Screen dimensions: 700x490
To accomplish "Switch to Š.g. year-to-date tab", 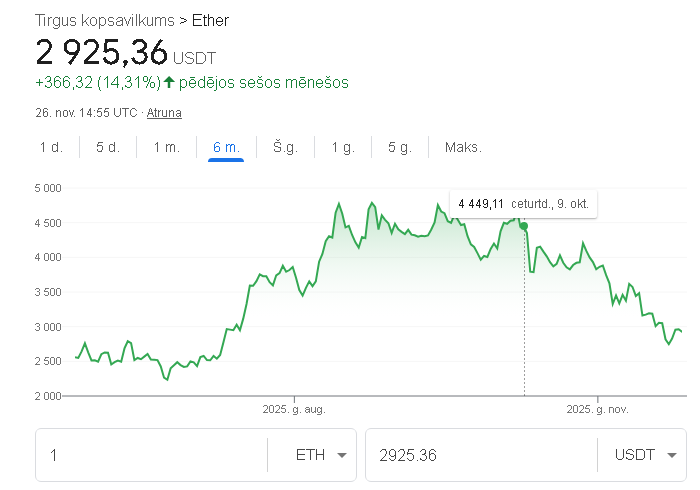I will (284, 147).
